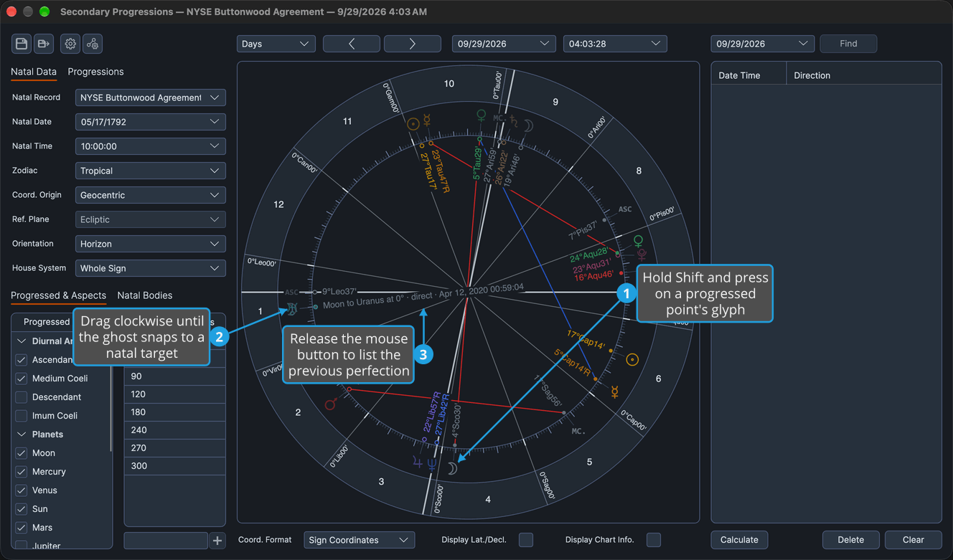Select the red Mars glyph on the chart
This screenshot has width=953, height=560.
coord(331,404)
